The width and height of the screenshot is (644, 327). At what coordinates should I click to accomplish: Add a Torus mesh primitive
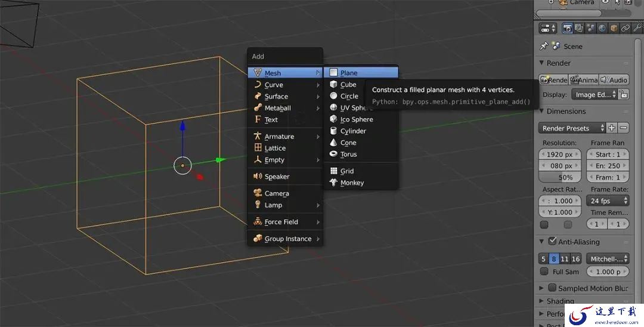[x=361, y=154]
